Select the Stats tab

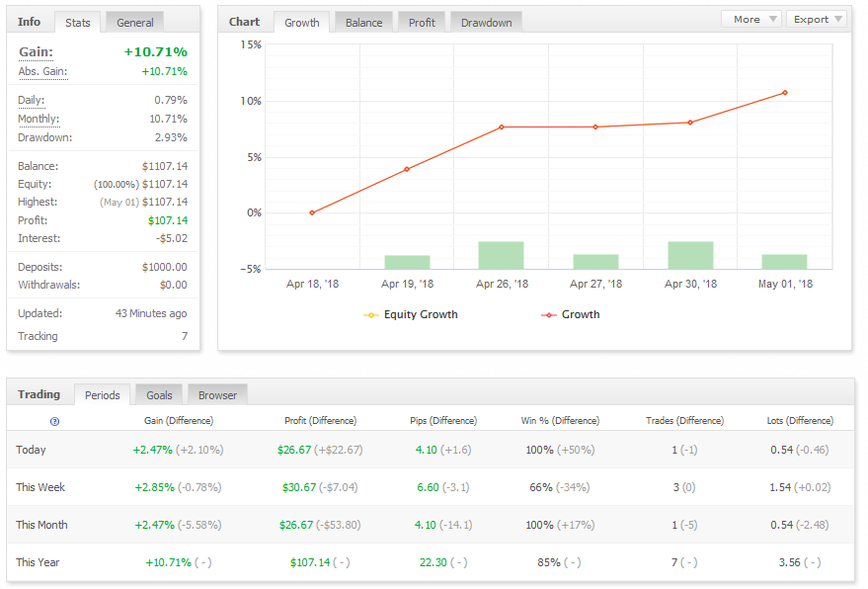pyautogui.click(x=77, y=22)
